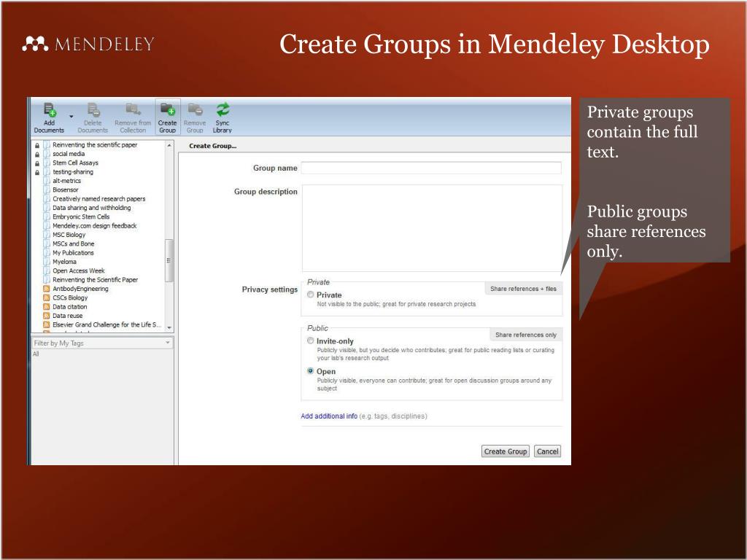Select the 'MSC Biology' group

[69, 235]
